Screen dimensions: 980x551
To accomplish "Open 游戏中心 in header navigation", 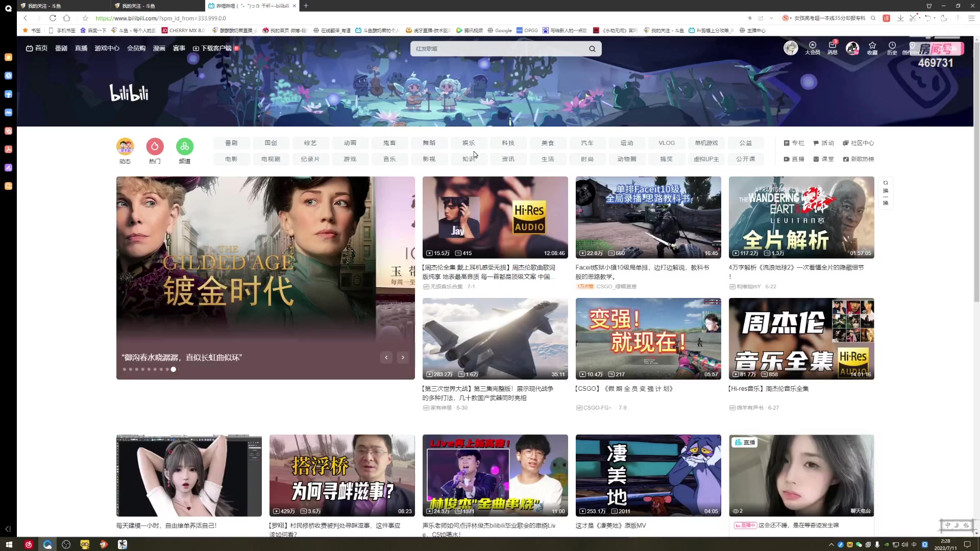I will point(107,48).
